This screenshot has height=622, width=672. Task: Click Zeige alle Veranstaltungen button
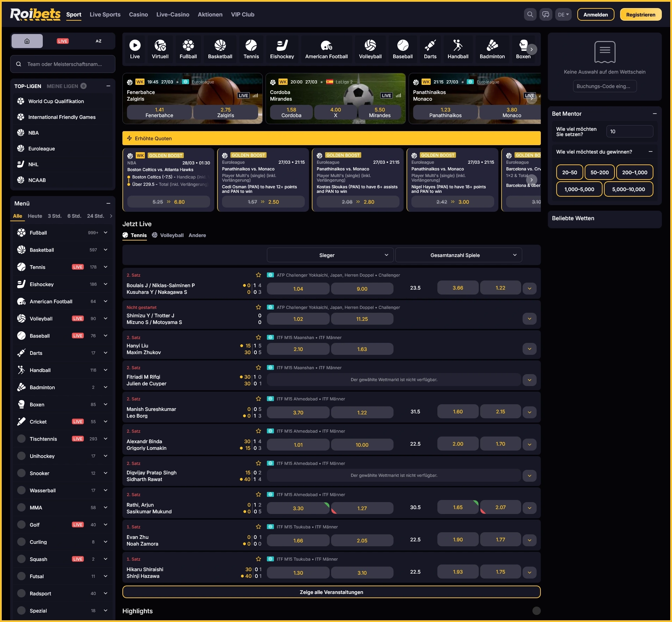[331, 592]
